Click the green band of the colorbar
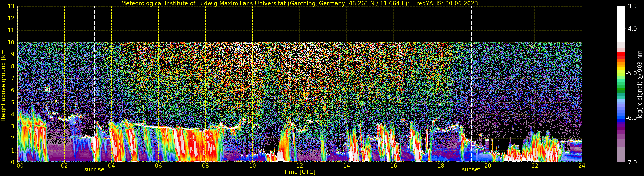This screenshot has height=176, width=644. pyautogui.click(x=621, y=89)
